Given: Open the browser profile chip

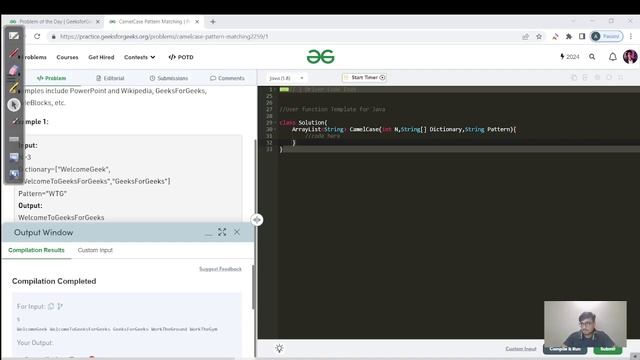Looking at the screenshot, I should 607,36.
